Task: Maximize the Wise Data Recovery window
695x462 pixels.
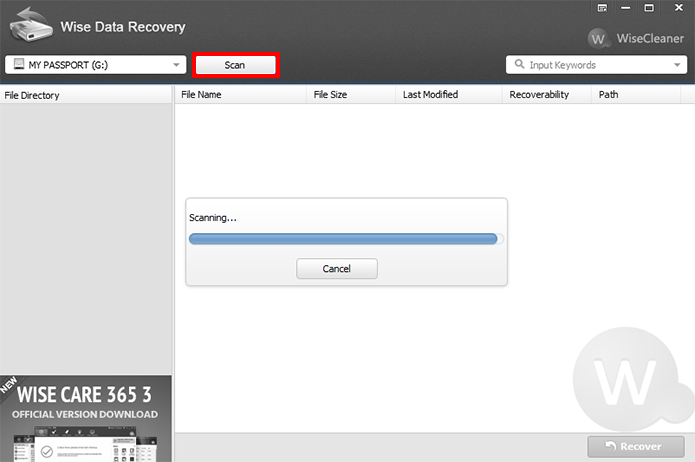Action: click(x=649, y=8)
